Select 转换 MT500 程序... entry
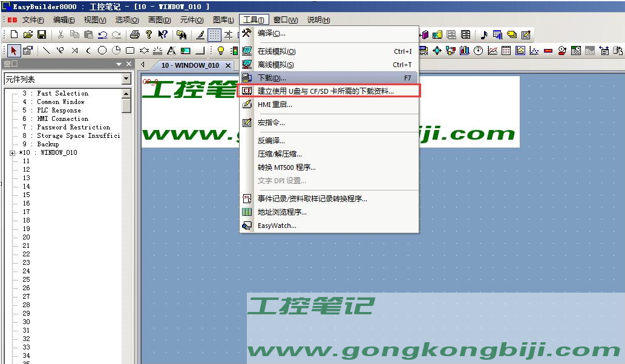Viewport: 625px width, 364px height. click(x=329, y=167)
